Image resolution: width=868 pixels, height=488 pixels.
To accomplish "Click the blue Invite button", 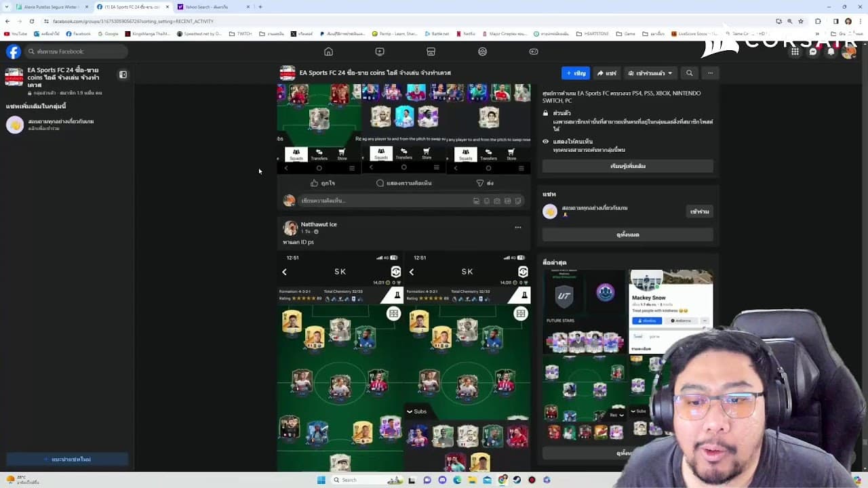I will click(576, 73).
